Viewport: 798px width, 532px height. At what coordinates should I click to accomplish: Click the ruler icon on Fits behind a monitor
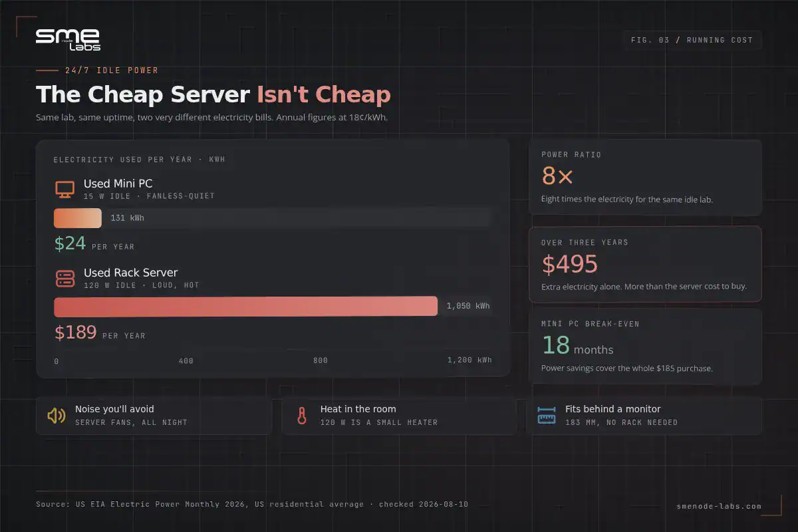click(547, 416)
